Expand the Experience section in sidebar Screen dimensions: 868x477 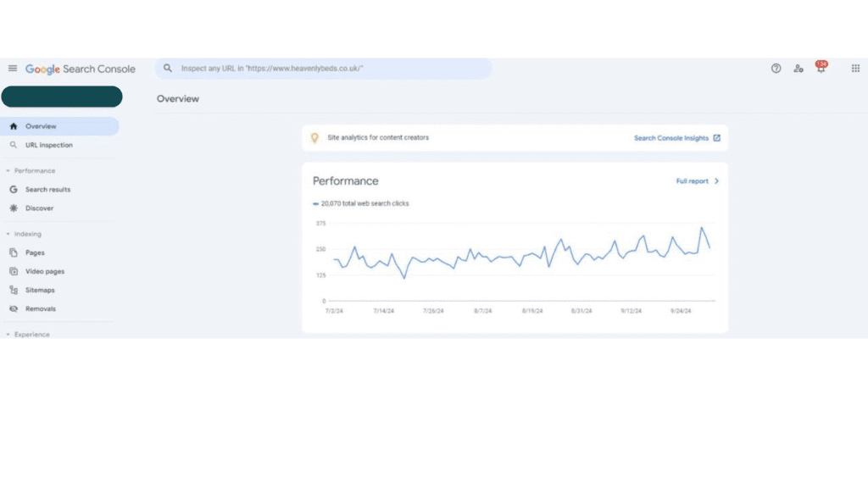click(8, 335)
